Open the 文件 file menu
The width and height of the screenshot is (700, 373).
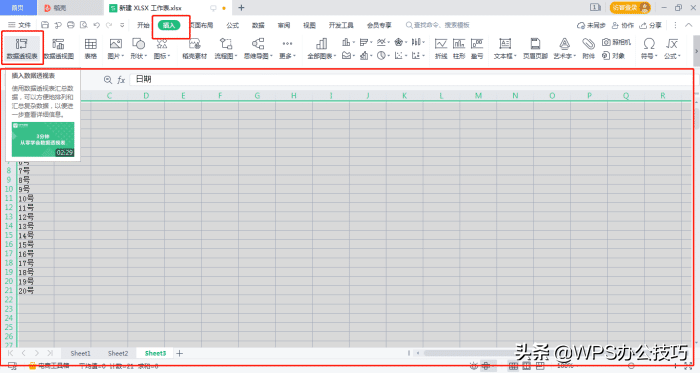click(19, 25)
